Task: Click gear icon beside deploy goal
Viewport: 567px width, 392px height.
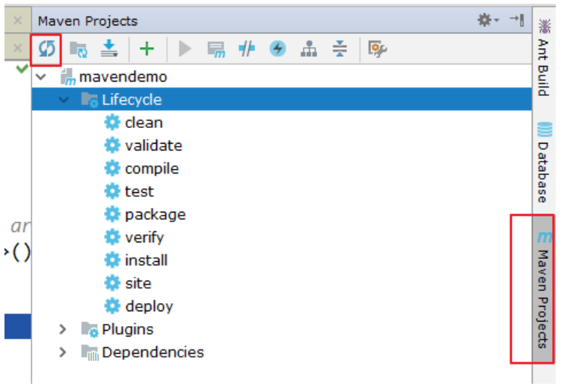Action: 112,306
